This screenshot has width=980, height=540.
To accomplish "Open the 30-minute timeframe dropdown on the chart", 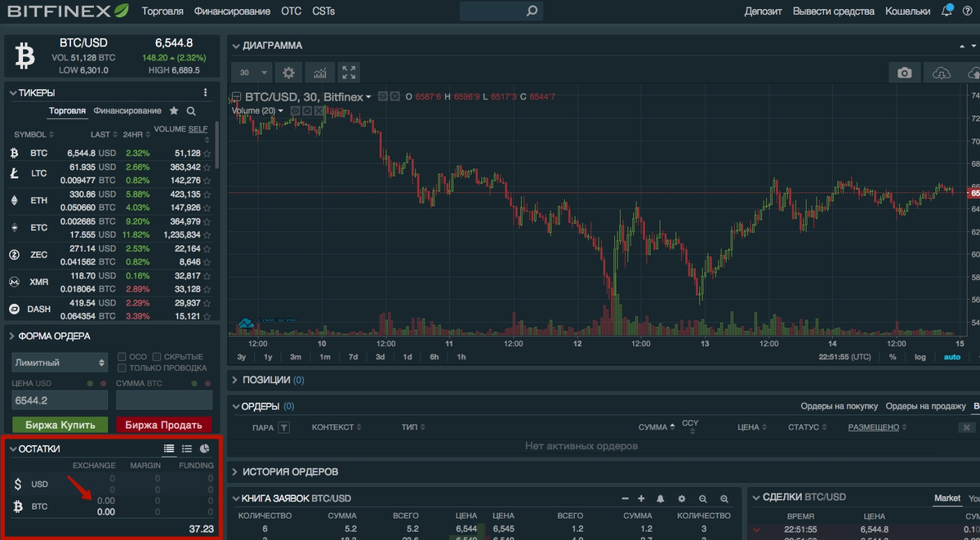I will [x=252, y=72].
